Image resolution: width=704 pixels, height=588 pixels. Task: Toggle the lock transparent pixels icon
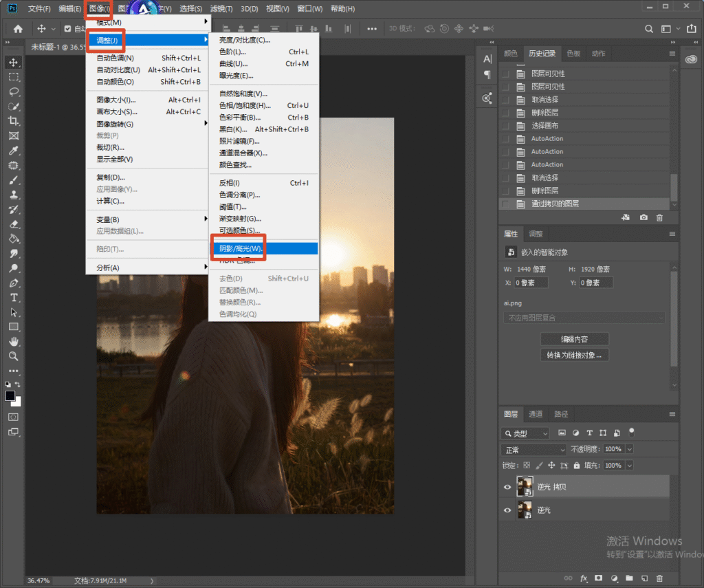point(527,466)
